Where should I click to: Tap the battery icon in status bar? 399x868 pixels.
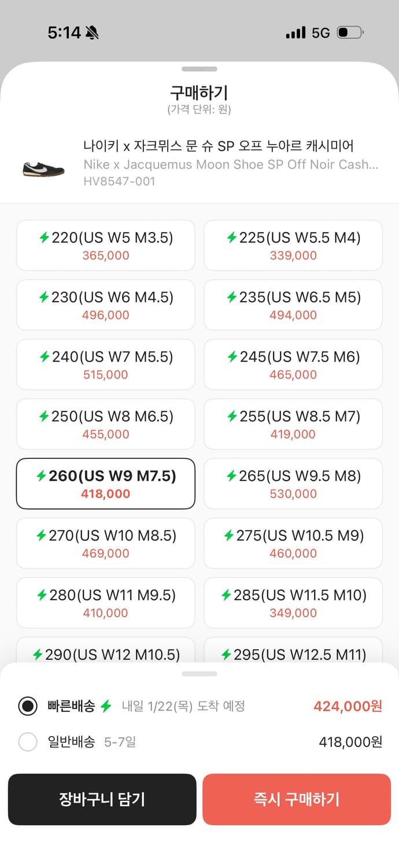(350, 33)
